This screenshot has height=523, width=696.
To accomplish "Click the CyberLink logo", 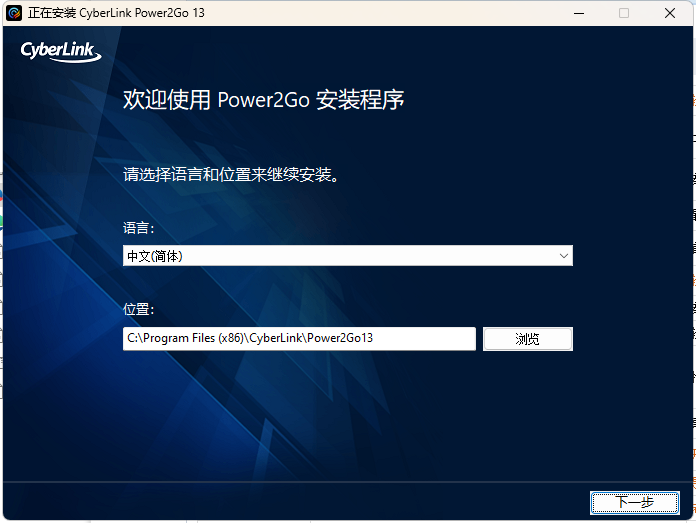I will [60, 51].
